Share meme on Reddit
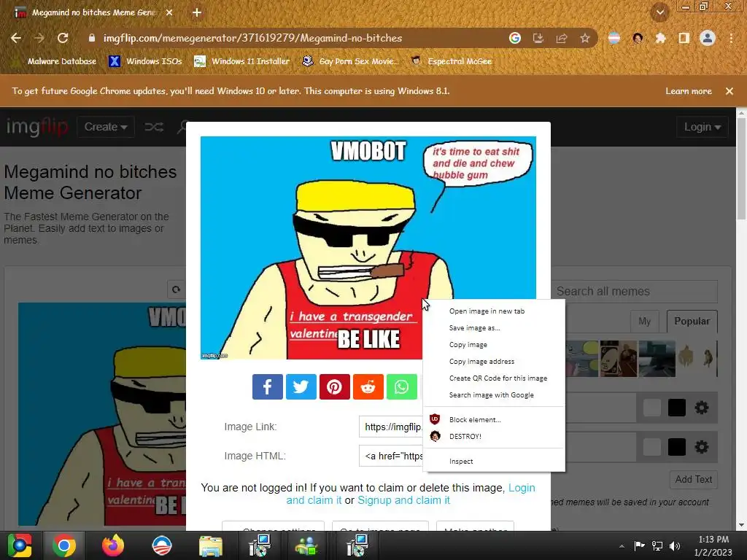This screenshot has width=747, height=560. pyautogui.click(x=368, y=386)
